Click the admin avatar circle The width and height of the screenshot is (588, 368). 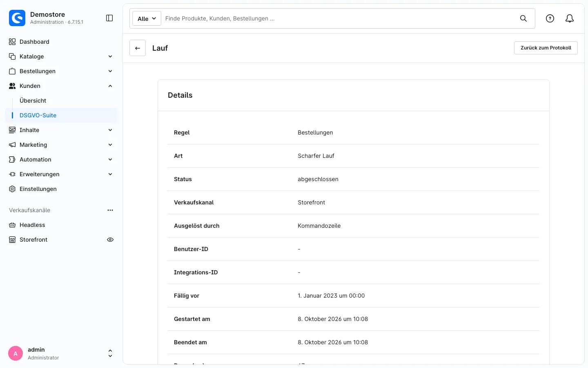[16, 354]
